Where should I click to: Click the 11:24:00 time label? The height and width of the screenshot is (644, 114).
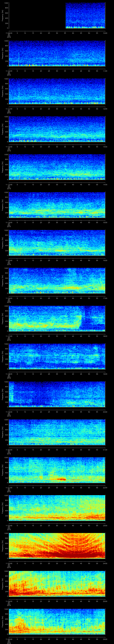(x=9, y=601)
